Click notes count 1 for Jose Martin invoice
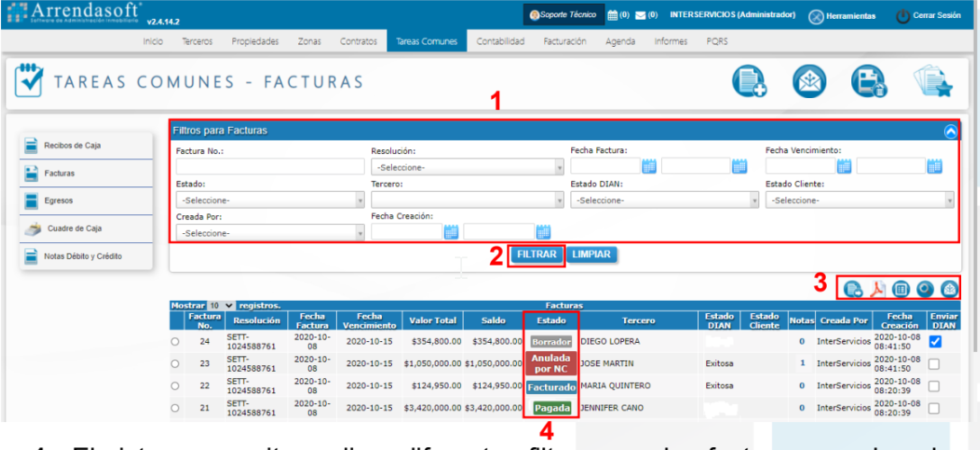This screenshot has height=450, width=980. click(802, 364)
